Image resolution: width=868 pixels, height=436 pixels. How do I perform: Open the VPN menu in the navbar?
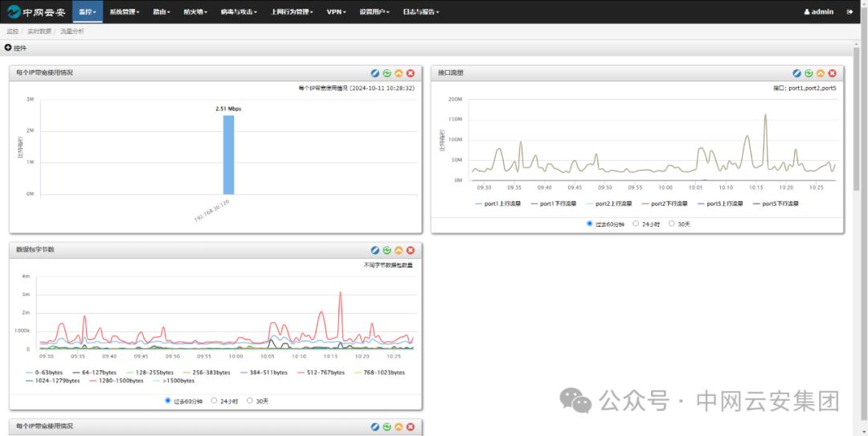[337, 12]
